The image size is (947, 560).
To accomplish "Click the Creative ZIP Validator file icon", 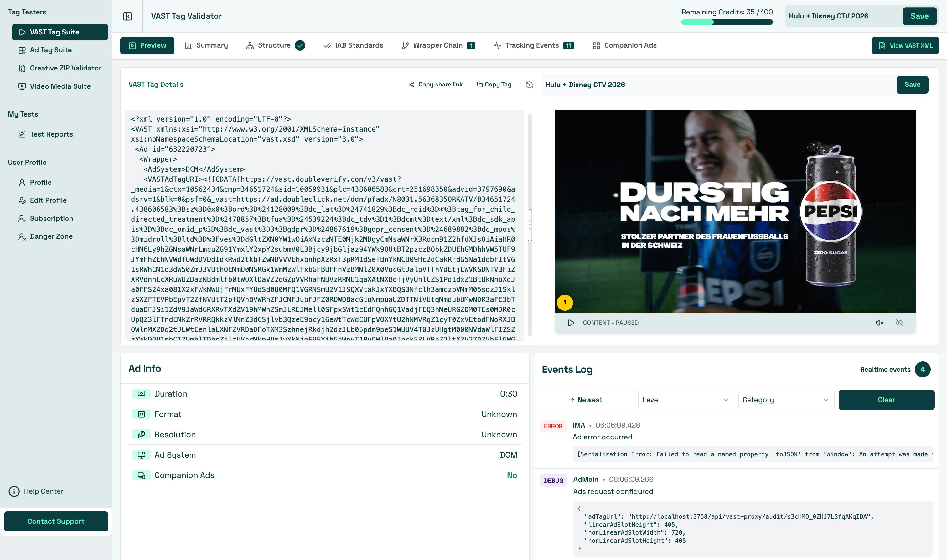I will click(22, 68).
